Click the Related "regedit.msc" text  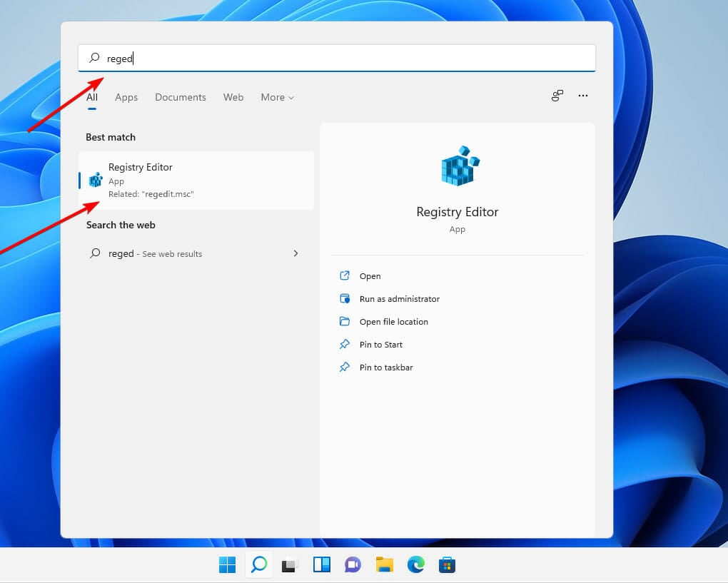[x=151, y=194]
